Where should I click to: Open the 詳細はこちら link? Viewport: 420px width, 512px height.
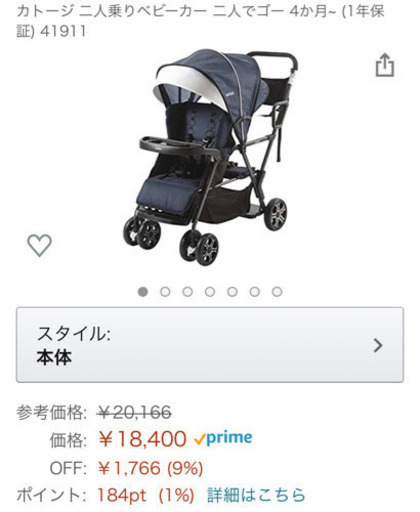(256, 495)
